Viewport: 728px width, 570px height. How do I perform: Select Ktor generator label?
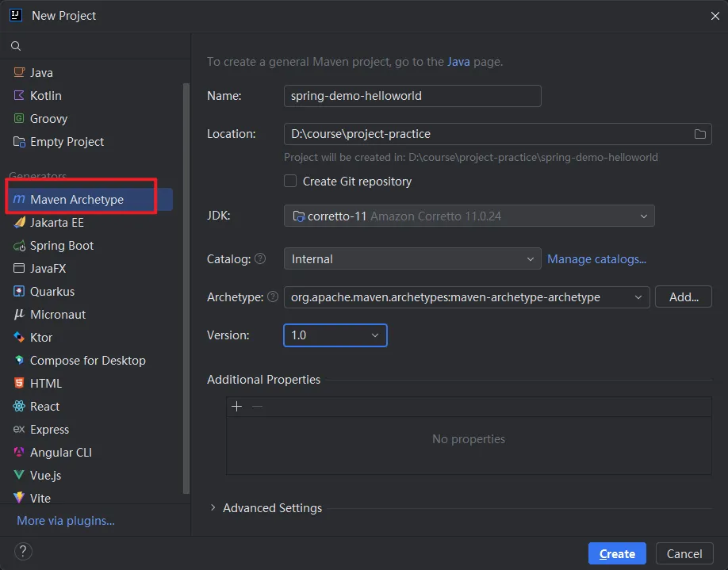click(41, 338)
